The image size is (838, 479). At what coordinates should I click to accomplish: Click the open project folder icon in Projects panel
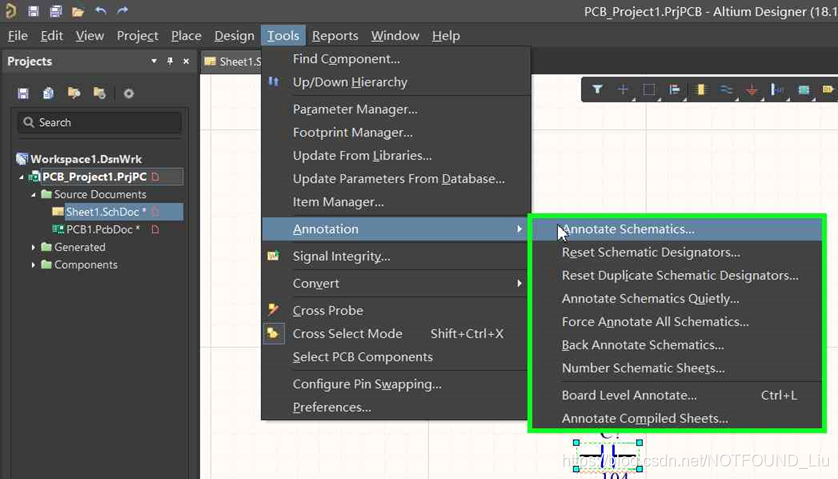[x=74, y=93]
